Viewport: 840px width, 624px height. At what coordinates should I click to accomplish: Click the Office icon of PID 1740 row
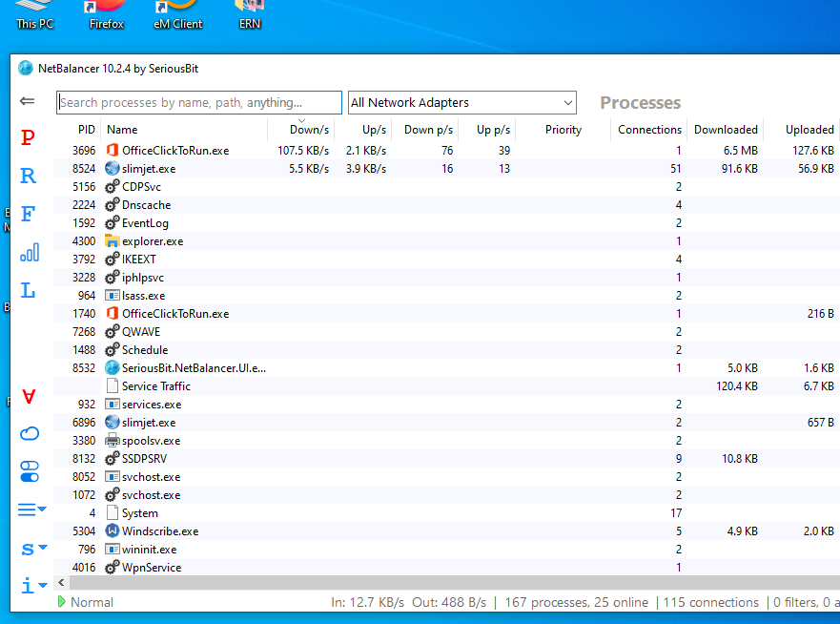point(112,314)
